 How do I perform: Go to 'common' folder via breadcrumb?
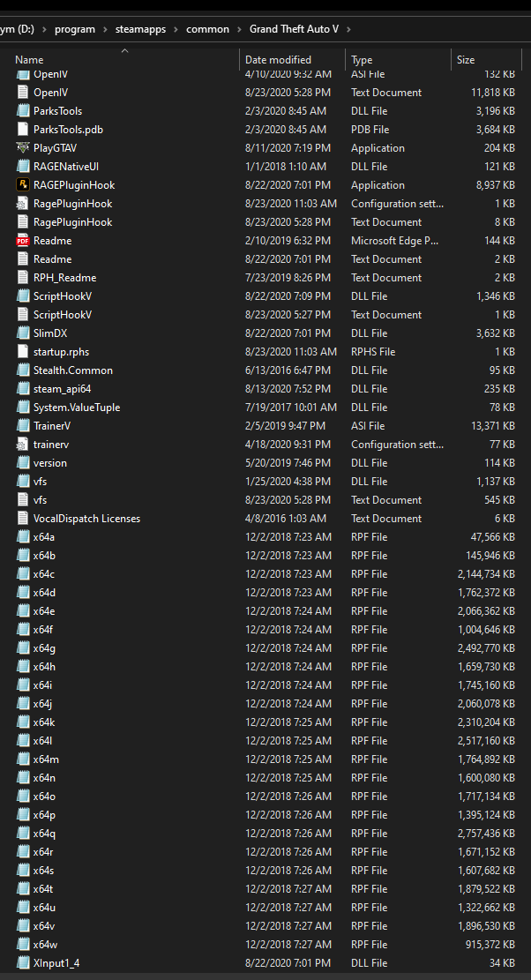coord(207,29)
